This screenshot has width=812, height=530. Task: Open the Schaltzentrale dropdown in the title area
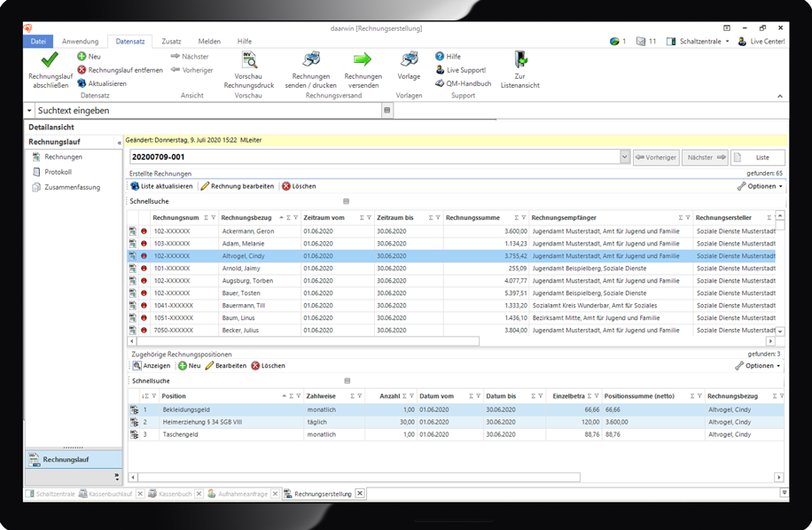[x=728, y=42]
